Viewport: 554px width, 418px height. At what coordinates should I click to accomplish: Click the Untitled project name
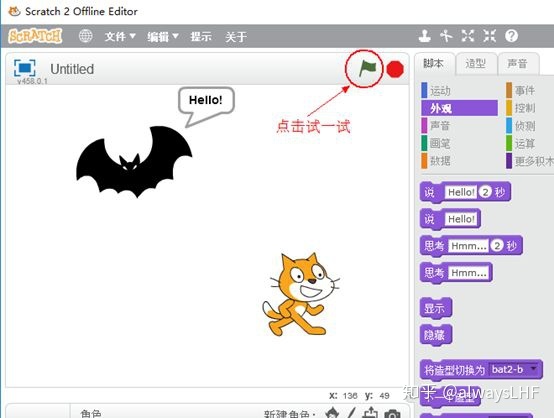click(72, 69)
